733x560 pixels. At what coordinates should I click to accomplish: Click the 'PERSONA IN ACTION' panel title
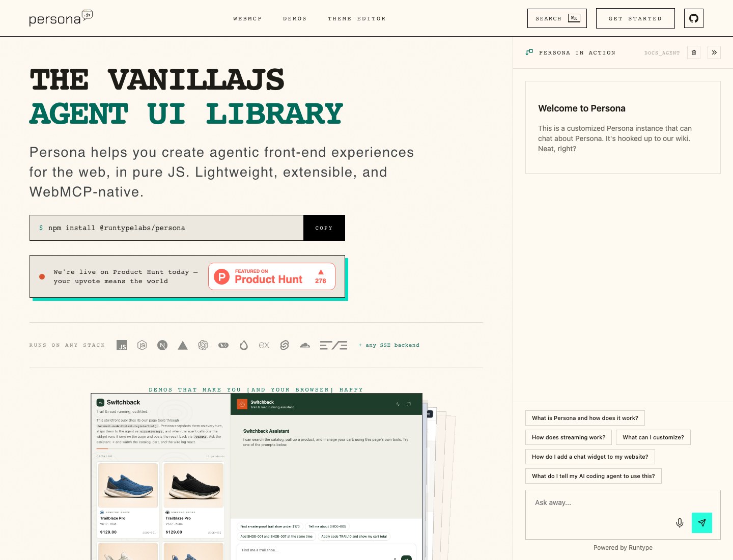point(577,52)
